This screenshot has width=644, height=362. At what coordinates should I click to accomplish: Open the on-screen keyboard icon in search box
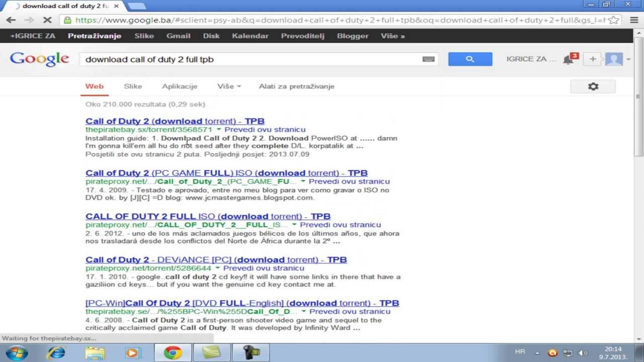click(x=428, y=59)
